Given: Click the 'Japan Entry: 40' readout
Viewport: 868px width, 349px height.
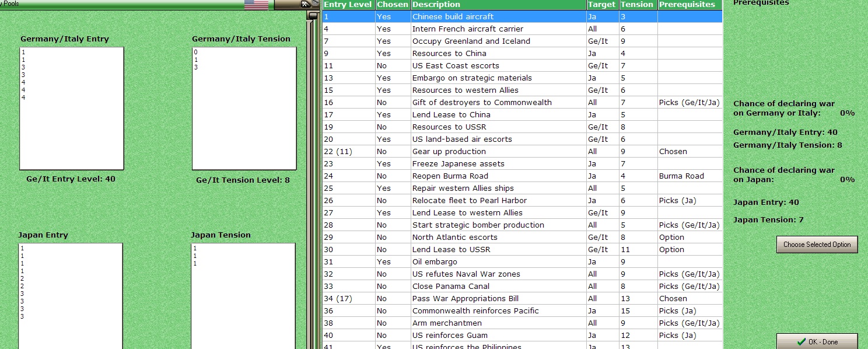Looking at the screenshot, I should pyautogui.click(x=766, y=203).
